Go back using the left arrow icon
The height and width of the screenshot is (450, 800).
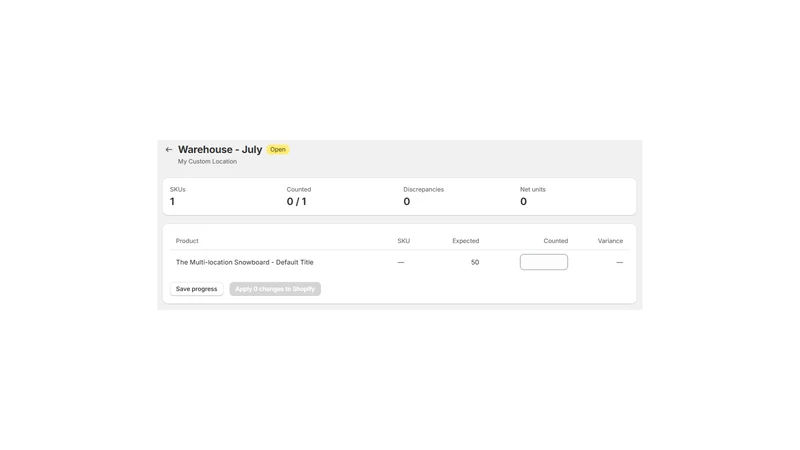[169, 149]
